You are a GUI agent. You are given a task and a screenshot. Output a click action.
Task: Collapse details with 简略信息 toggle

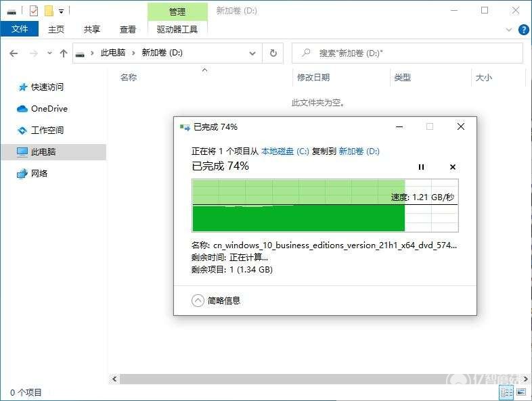tap(216, 300)
